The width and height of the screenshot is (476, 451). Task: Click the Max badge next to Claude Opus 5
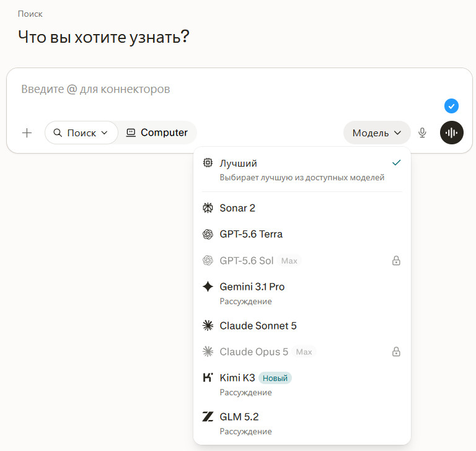point(304,352)
